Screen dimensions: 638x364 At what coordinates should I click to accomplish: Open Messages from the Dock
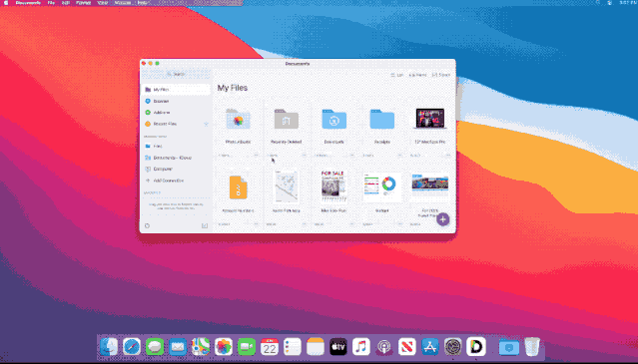[155, 347]
